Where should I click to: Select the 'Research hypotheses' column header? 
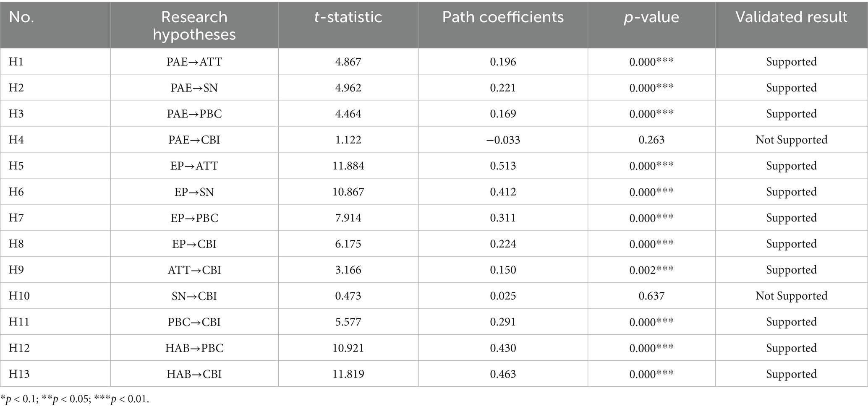tap(194, 26)
